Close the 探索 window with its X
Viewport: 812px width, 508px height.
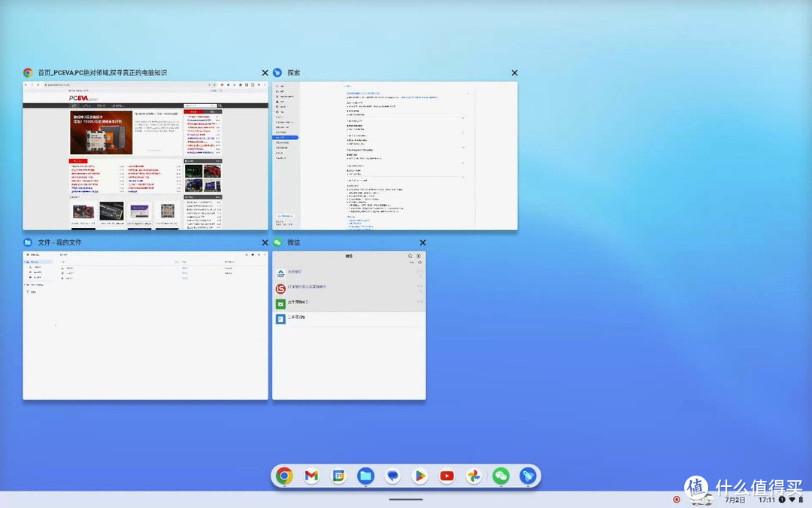514,72
